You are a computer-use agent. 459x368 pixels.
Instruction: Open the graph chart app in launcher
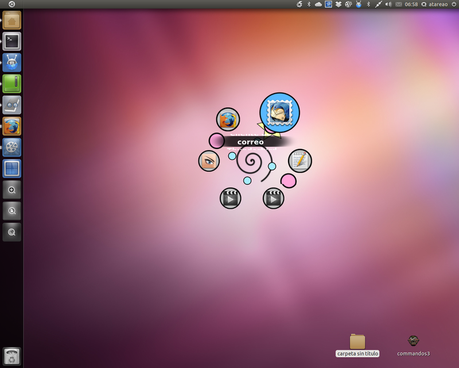coord(12,105)
